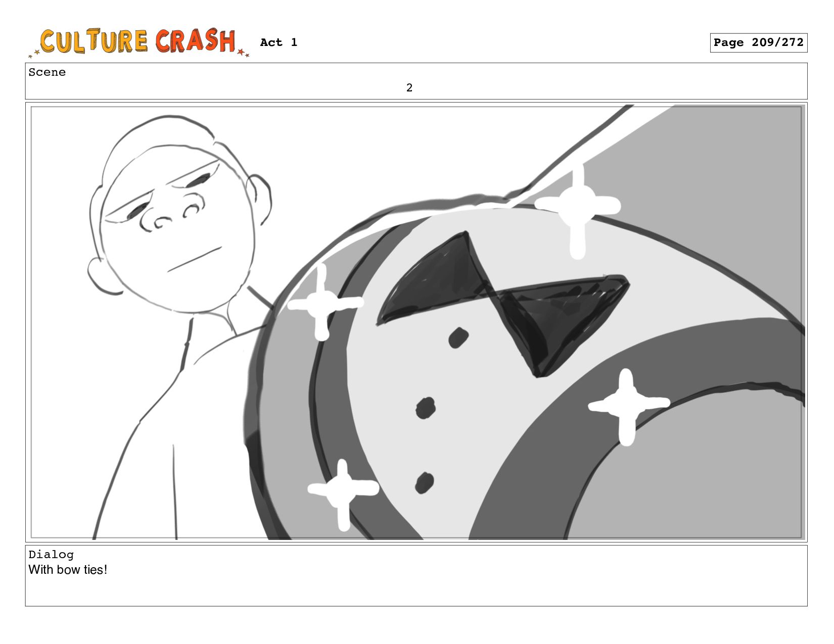Click the "Act 1" label
This screenshot has height=644, width=834.
coord(279,42)
